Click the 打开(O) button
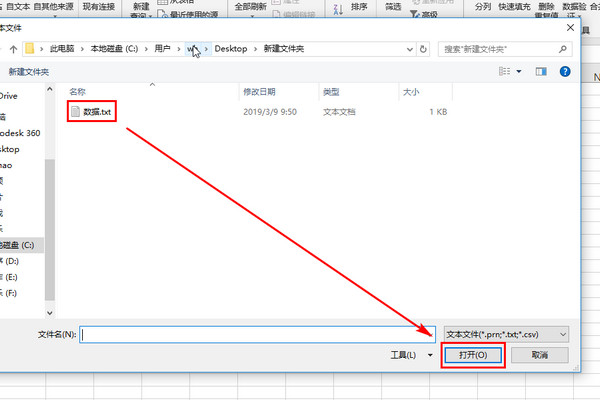This screenshot has width=600, height=400. coord(473,355)
